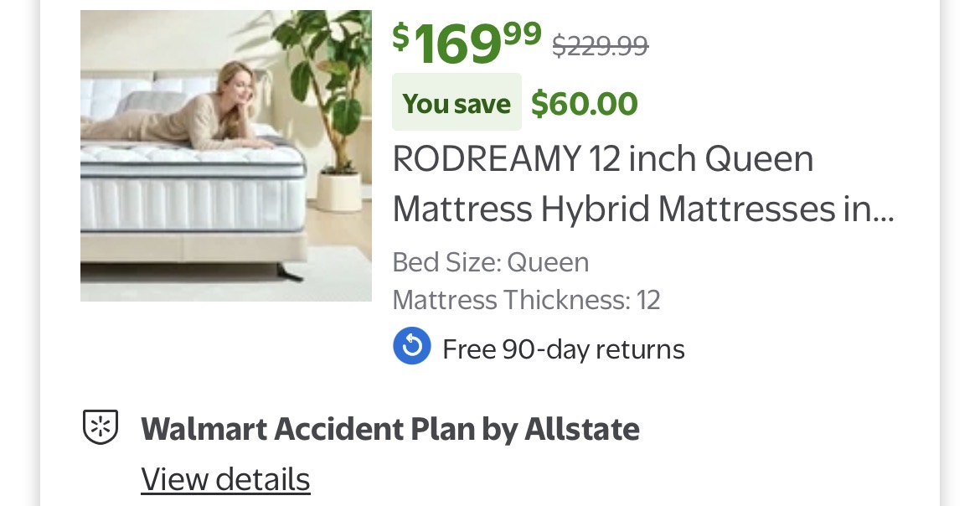Click the blue circular returns arrow icon
This screenshot has height=506, width=980.
411,347
